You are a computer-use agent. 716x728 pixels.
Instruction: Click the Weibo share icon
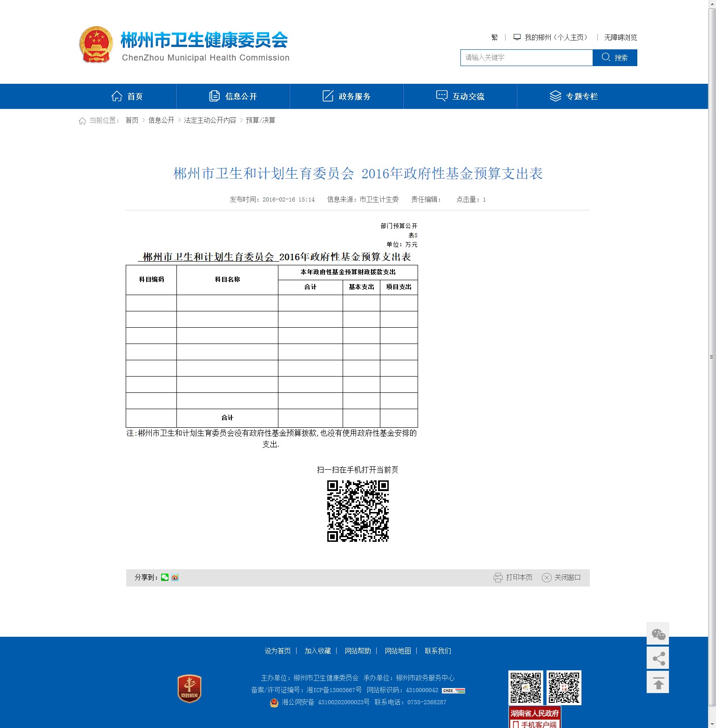pyautogui.click(x=175, y=577)
